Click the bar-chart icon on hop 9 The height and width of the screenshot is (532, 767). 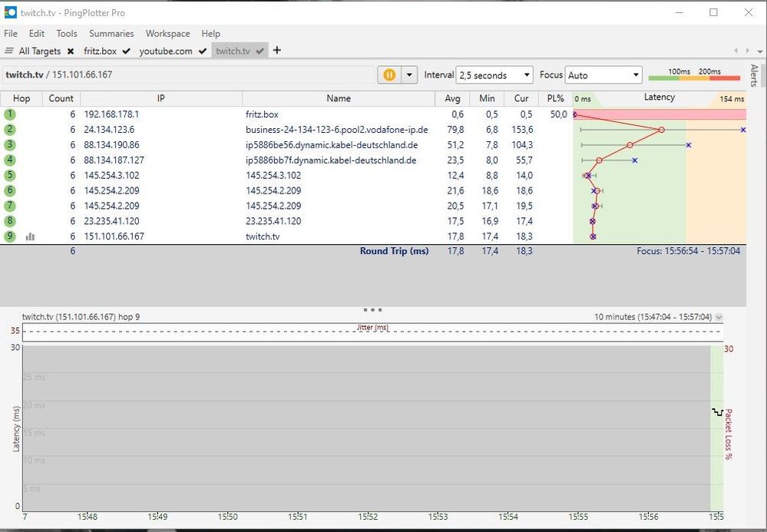click(30, 236)
